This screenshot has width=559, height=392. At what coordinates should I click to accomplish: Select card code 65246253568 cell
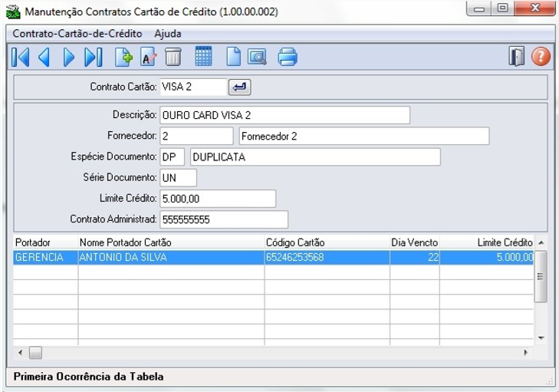point(327,258)
